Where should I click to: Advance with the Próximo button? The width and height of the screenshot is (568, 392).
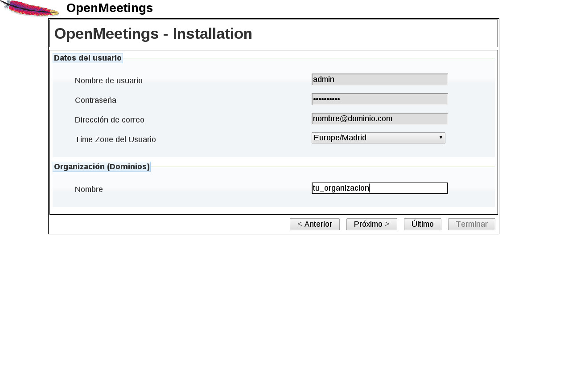click(x=372, y=224)
